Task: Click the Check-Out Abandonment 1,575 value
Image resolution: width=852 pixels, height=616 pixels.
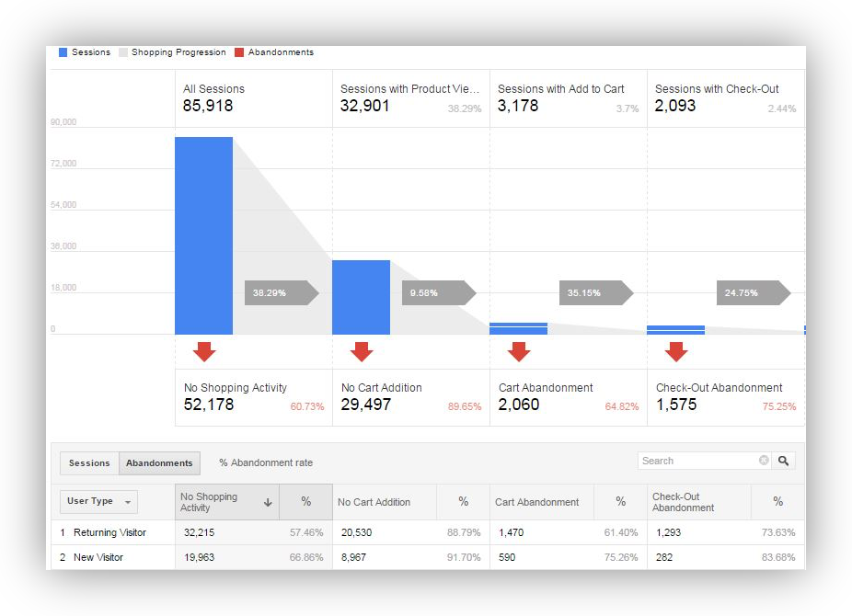Action: [676, 405]
